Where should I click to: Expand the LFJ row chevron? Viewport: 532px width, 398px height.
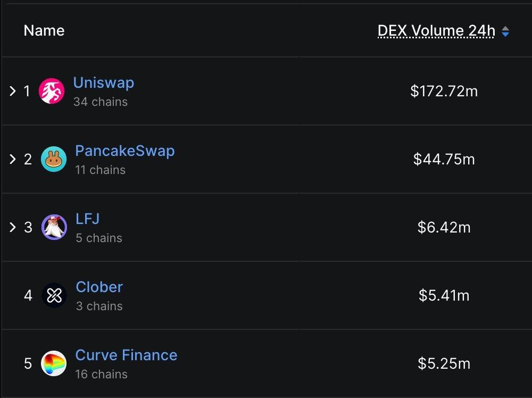tap(13, 227)
